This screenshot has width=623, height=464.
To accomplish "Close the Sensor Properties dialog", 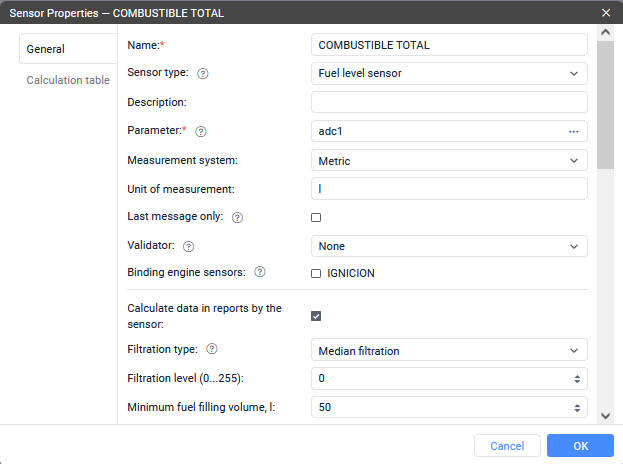I will (x=606, y=13).
